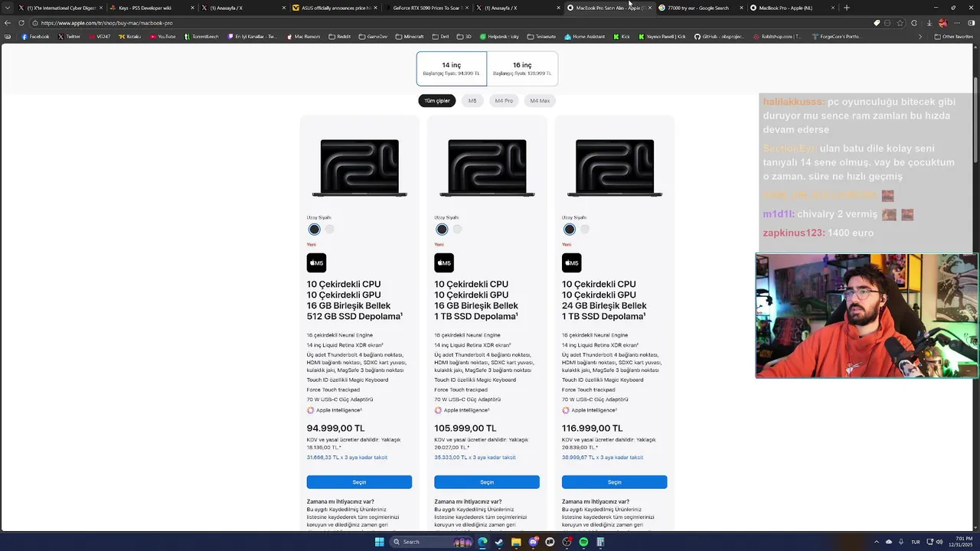Click MacBook Pro image of 24 GB model
The height and width of the screenshot is (551, 980).
click(x=614, y=168)
